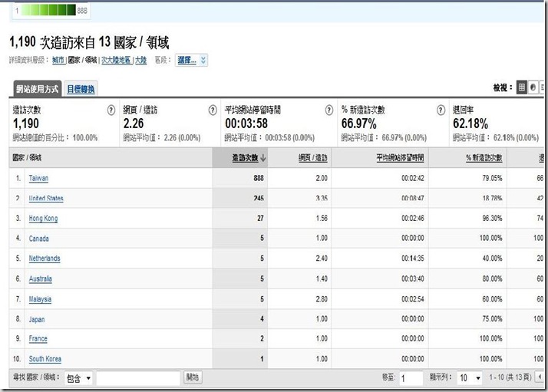Image resolution: width=548 pixels, height=392 pixels.
Task: Click Netherlands time value 00:14:35
Action: point(413,259)
